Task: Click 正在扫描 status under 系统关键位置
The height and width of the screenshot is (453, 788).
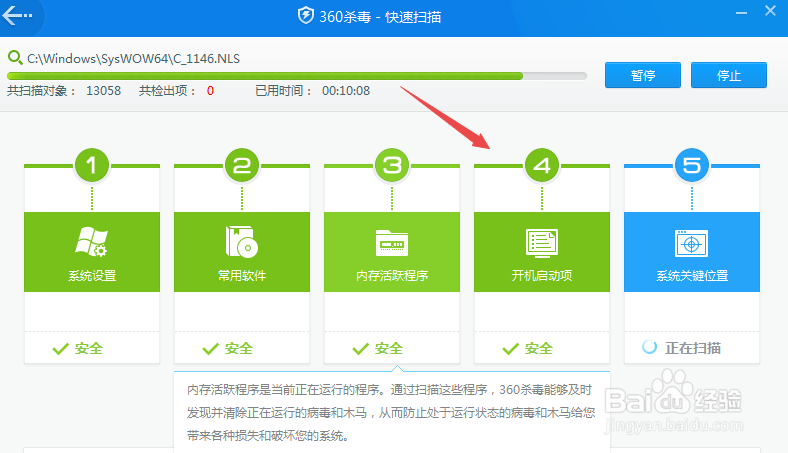Action: pyautogui.click(x=693, y=348)
